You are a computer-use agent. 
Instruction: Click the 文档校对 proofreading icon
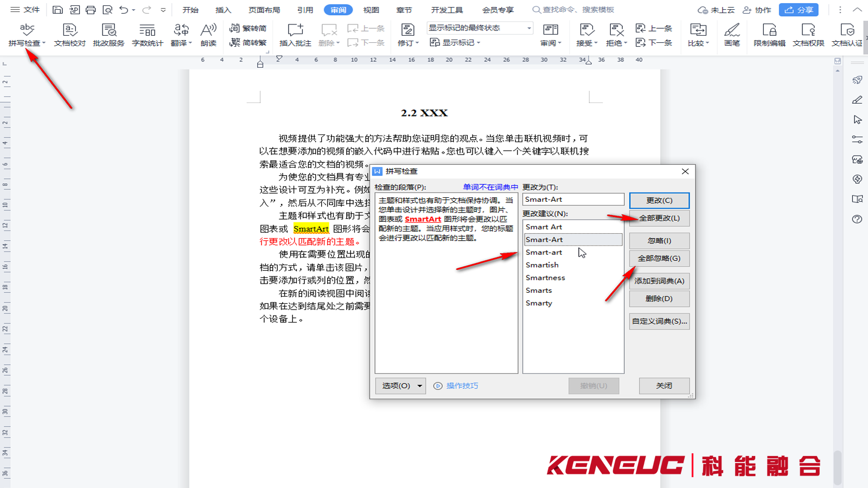tap(70, 35)
